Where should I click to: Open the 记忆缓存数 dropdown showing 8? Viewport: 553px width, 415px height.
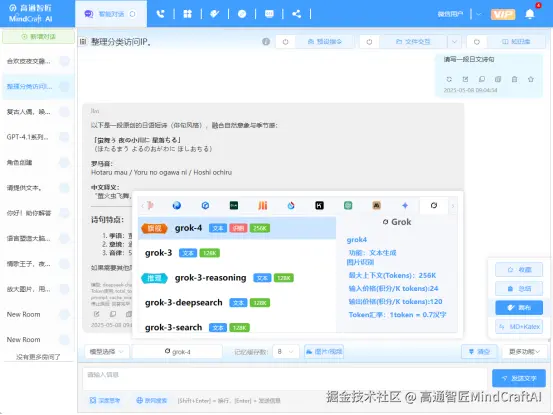[x=286, y=352]
